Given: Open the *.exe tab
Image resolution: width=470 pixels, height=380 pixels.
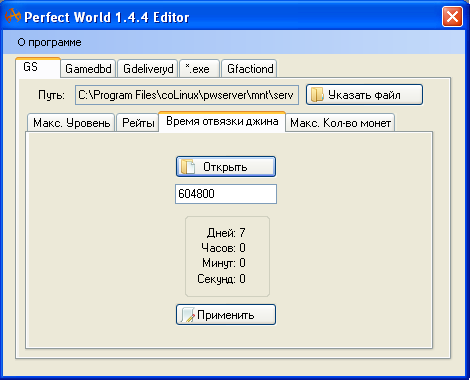Looking at the screenshot, I should pos(199,69).
